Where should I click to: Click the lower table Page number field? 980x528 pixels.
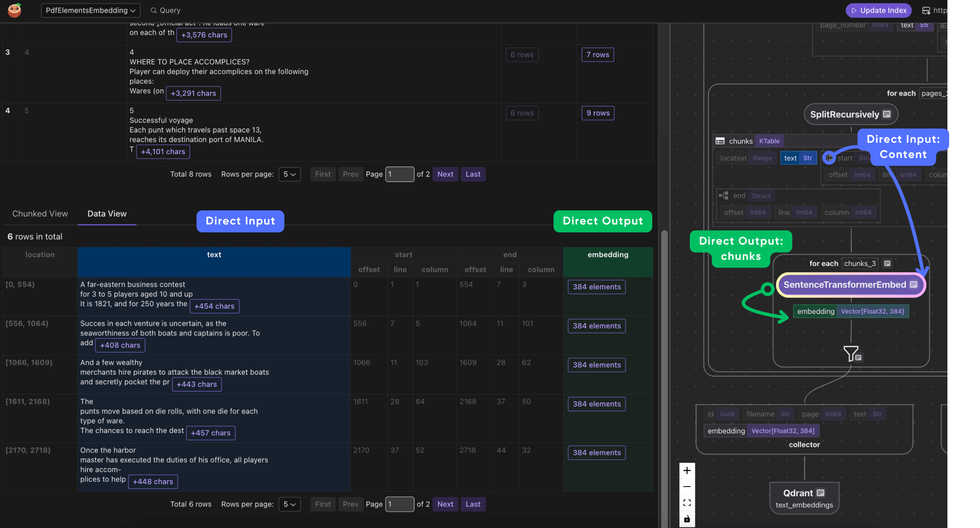[399, 504]
